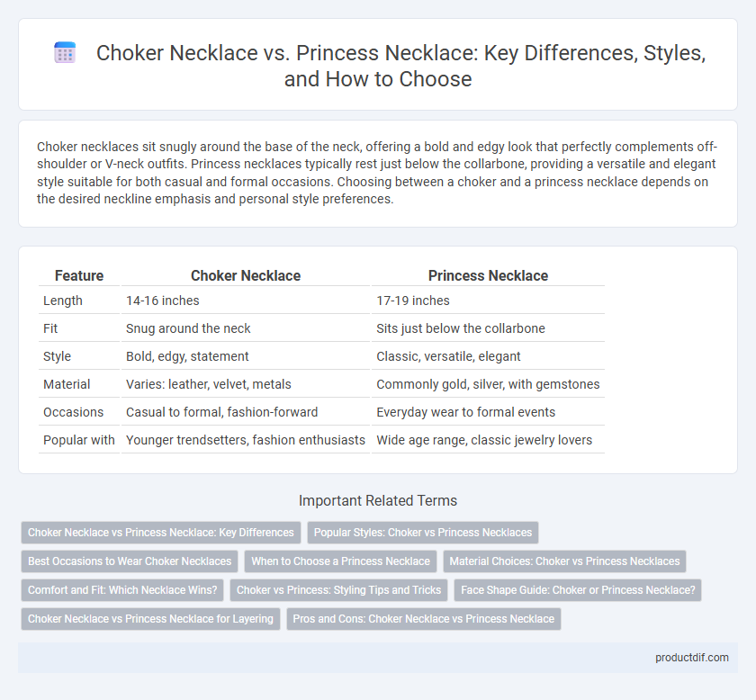Click the 'Bold, edgy, statement' cell
756x700 pixels.
pyautogui.click(x=246, y=356)
